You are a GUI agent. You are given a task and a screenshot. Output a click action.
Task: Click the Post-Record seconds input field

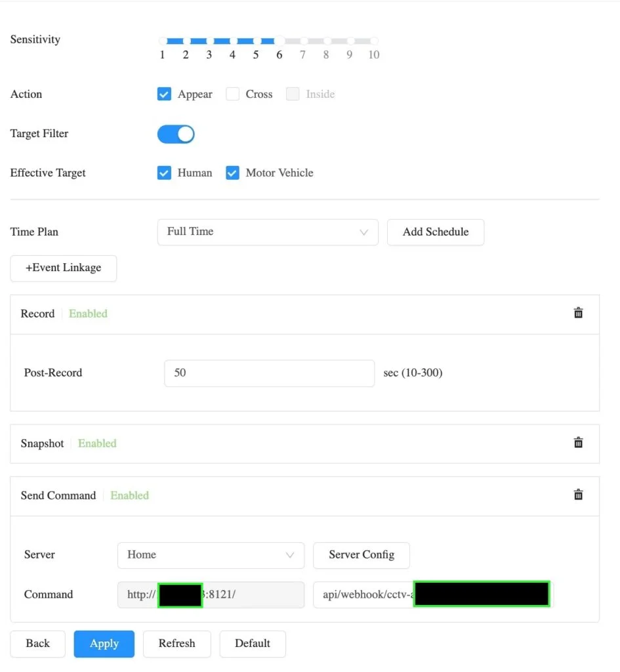tap(269, 373)
